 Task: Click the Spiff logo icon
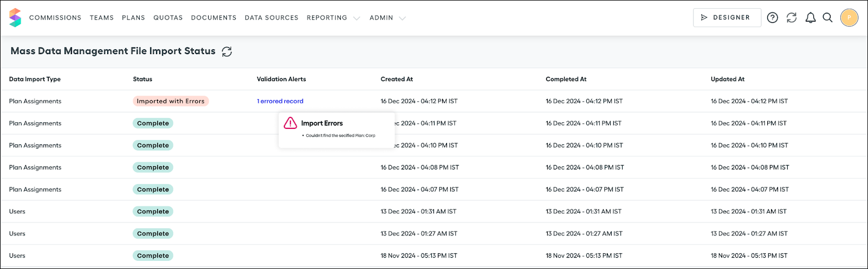pyautogui.click(x=15, y=17)
